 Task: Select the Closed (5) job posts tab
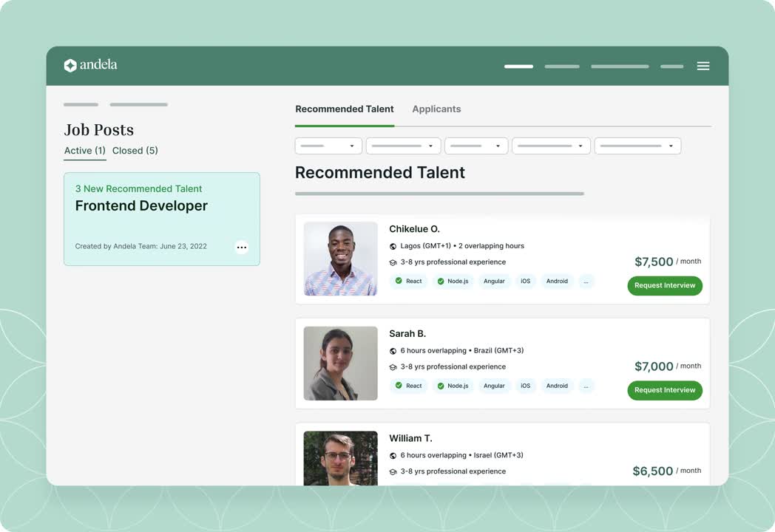135,151
